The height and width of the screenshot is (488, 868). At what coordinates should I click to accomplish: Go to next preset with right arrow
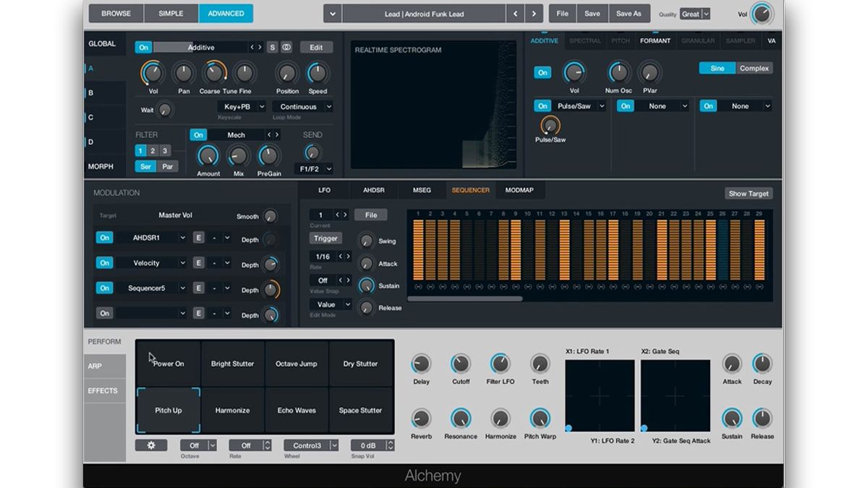tap(534, 14)
